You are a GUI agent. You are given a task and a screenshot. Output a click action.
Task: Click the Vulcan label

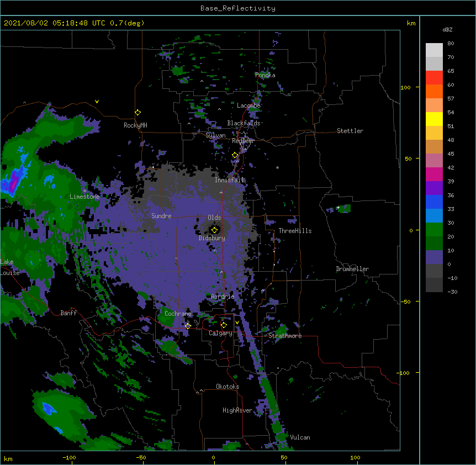coord(300,437)
